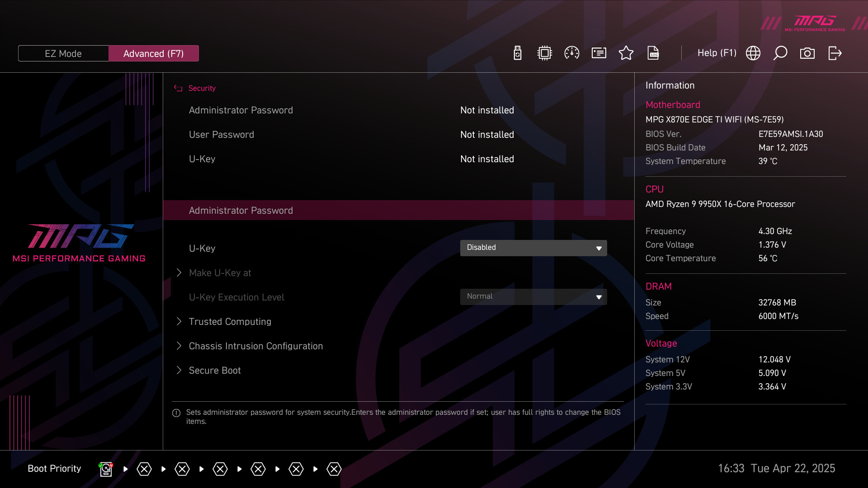Click the Security breadcrumb label
The width and height of the screenshot is (868, 488).
tap(202, 88)
